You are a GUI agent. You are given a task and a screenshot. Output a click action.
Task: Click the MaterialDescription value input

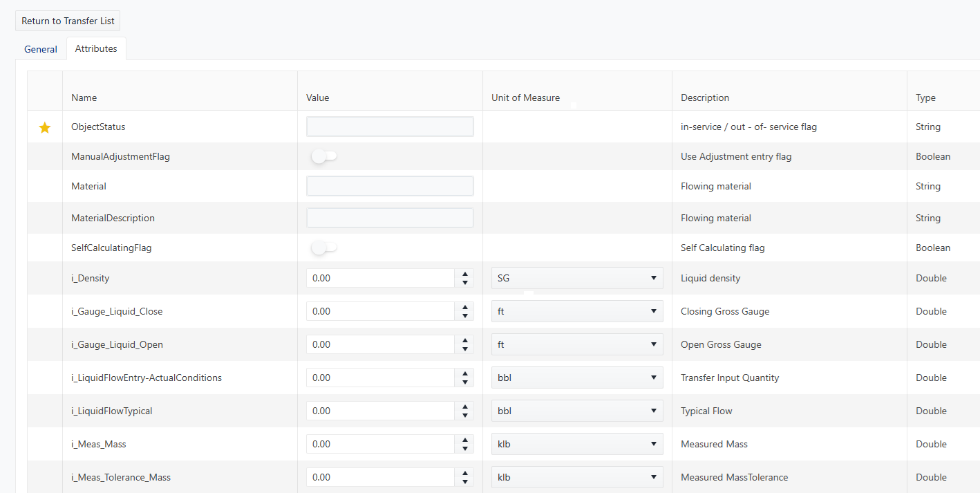click(390, 218)
